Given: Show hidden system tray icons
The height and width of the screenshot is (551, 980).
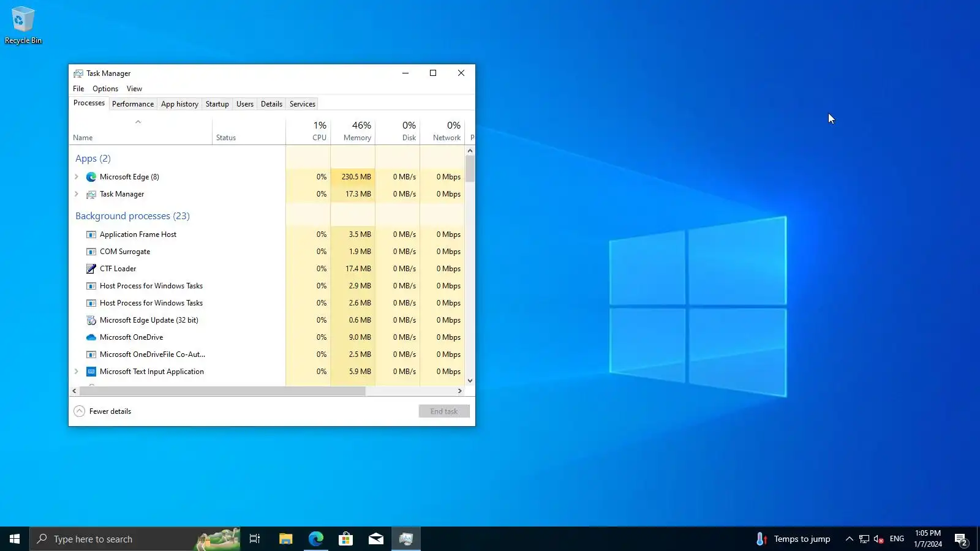Looking at the screenshot, I should pyautogui.click(x=849, y=539).
